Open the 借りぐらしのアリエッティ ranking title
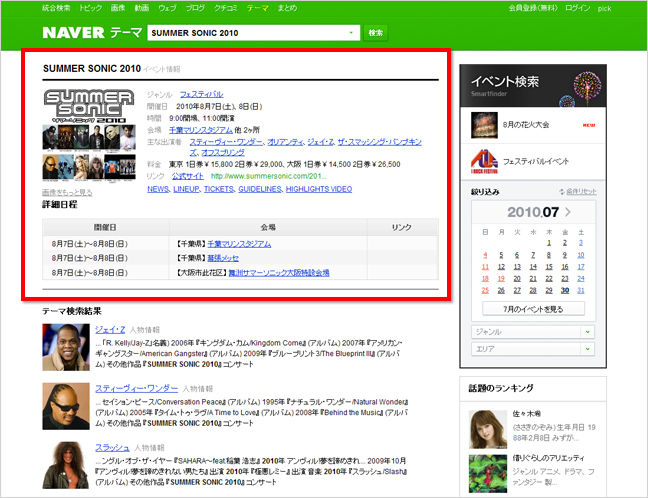The width and height of the screenshot is (648, 498). pyautogui.click(x=548, y=458)
